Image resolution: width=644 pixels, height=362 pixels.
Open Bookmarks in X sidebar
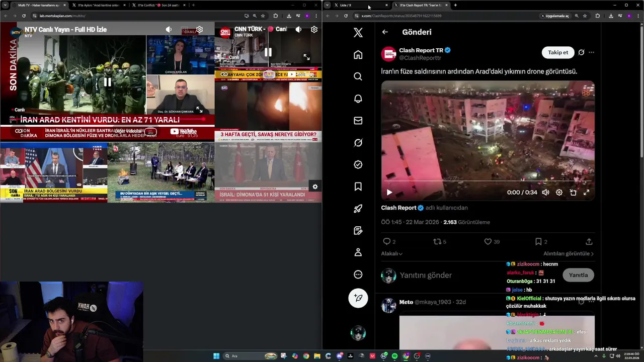tap(358, 187)
